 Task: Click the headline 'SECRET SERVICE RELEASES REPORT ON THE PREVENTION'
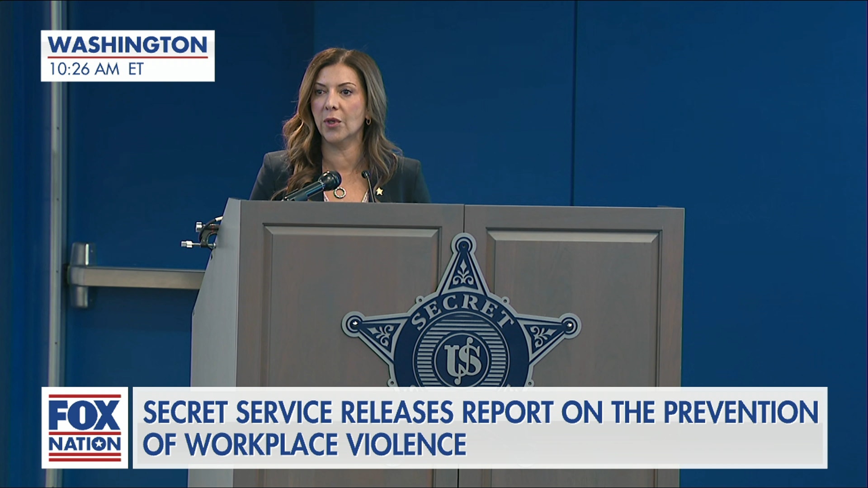click(x=481, y=412)
